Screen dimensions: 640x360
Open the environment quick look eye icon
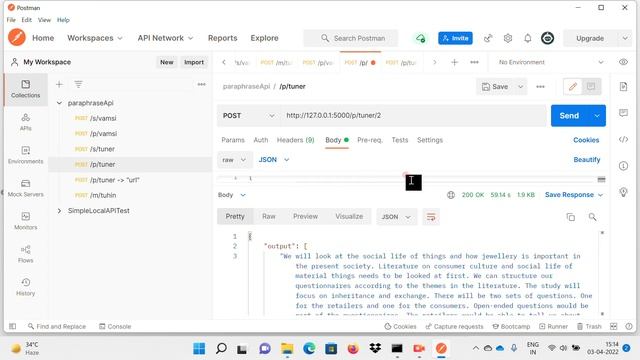[623, 62]
